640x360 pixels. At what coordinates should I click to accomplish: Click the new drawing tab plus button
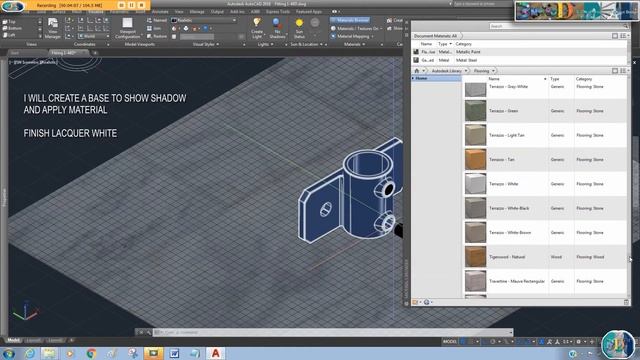95,53
